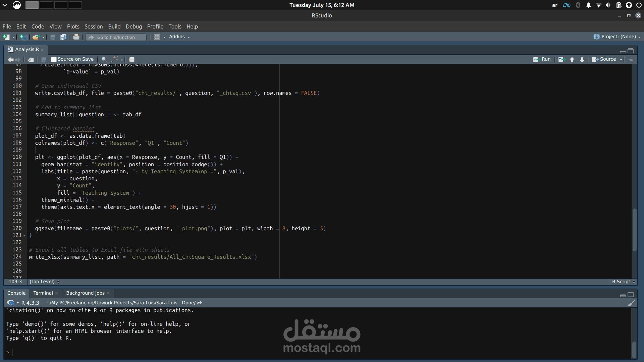Click the Find/Replace magnifier icon
644x362 pixels.
click(x=104, y=59)
